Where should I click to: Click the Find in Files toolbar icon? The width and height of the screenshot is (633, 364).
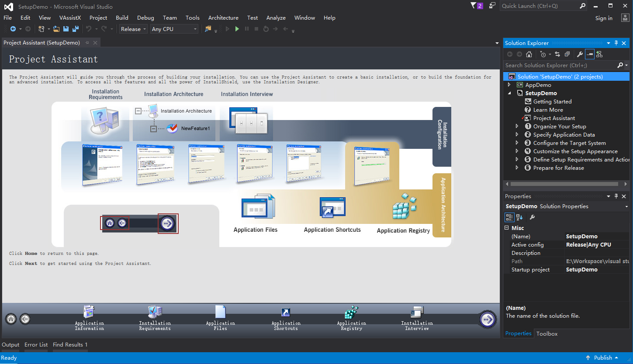point(208,29)
